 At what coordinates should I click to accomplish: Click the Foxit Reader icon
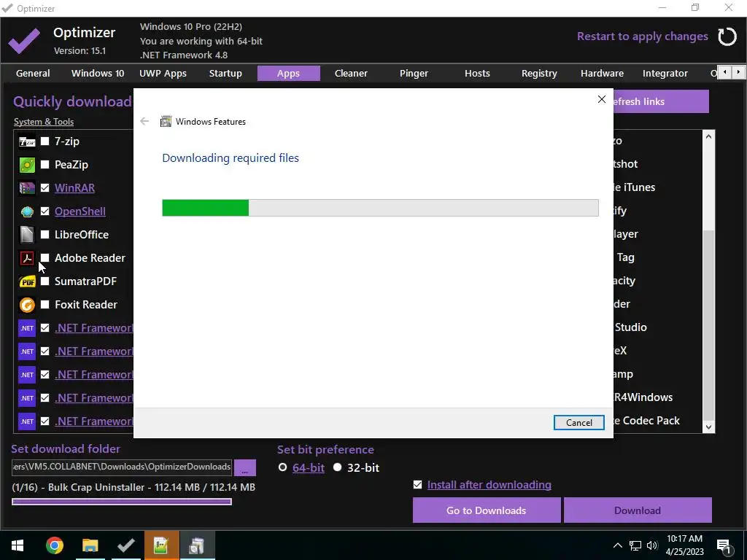(x=27, y=305)
